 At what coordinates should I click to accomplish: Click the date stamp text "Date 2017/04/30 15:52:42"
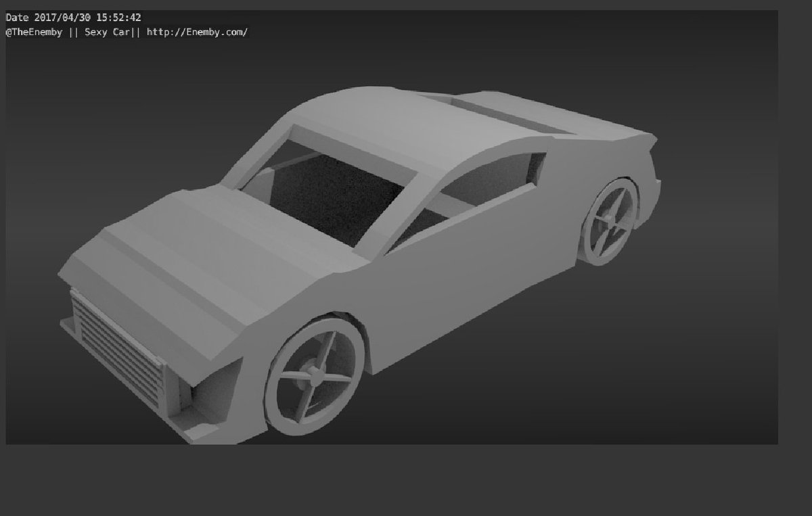(x=73, y=18)
